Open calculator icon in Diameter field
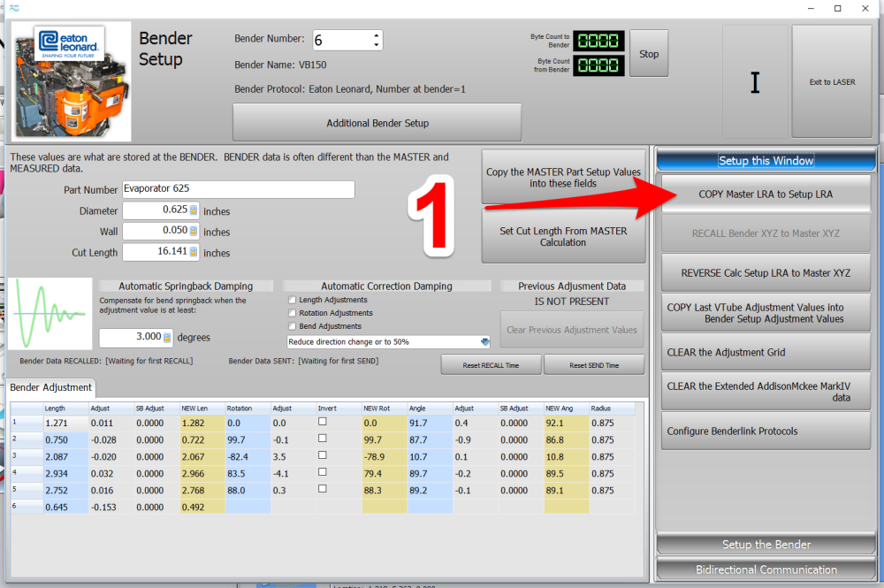884x588 pixels. pos(194,210)
